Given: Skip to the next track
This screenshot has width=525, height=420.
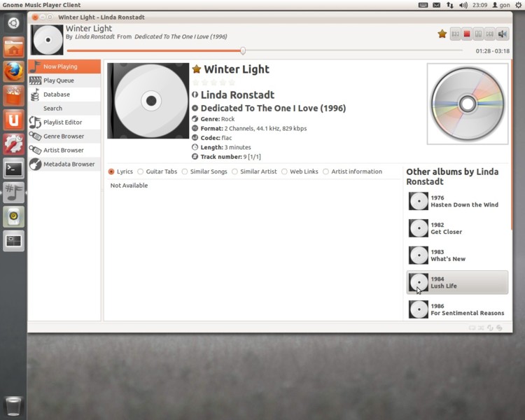Looking at the screenshot, I should [x=489, y=34].
